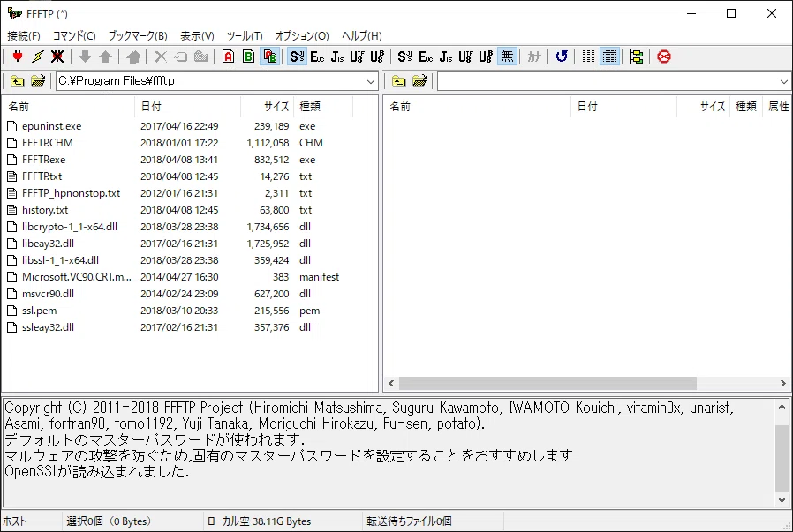Sort local files by サイズ column
This screenshot has width=793, height=532.
click(x=268, y=107)
